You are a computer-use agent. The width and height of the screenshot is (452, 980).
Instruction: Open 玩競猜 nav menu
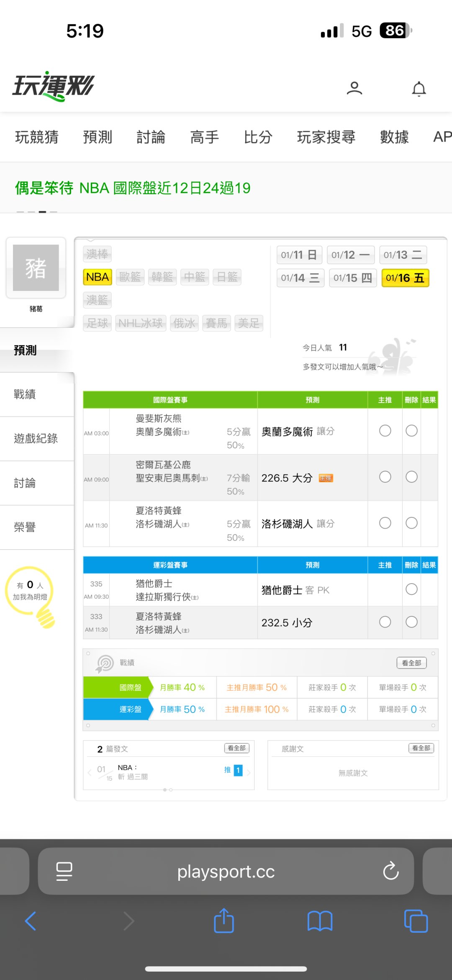click(37, 137)
